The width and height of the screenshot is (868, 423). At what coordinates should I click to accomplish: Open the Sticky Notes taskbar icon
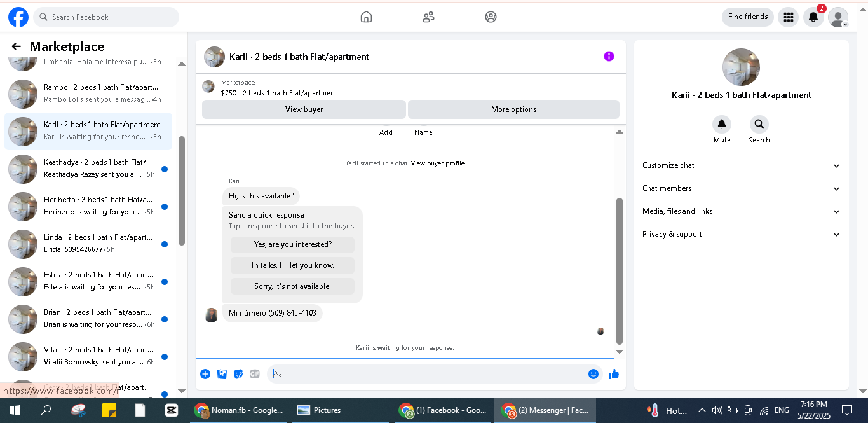[109, 410]
